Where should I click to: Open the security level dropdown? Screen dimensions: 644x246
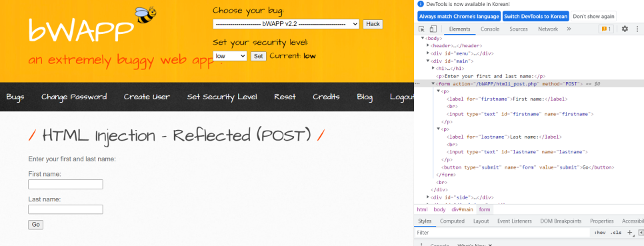click(230, 56)
